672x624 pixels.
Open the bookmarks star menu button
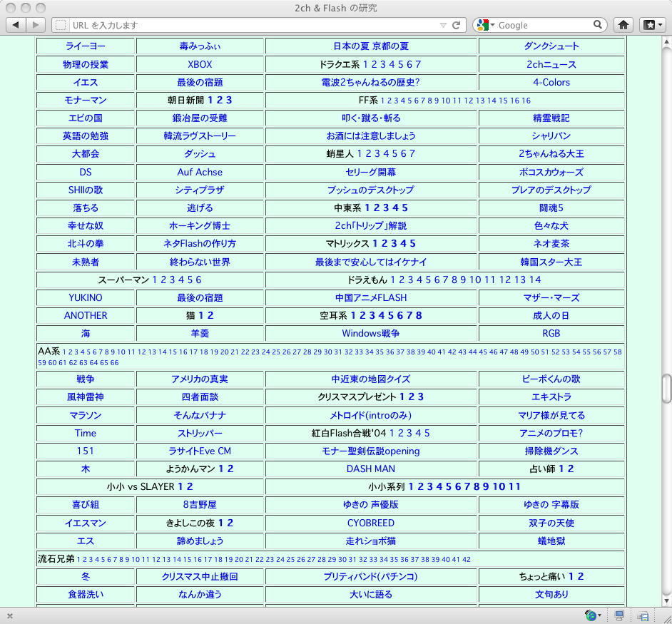pos(653,25)
